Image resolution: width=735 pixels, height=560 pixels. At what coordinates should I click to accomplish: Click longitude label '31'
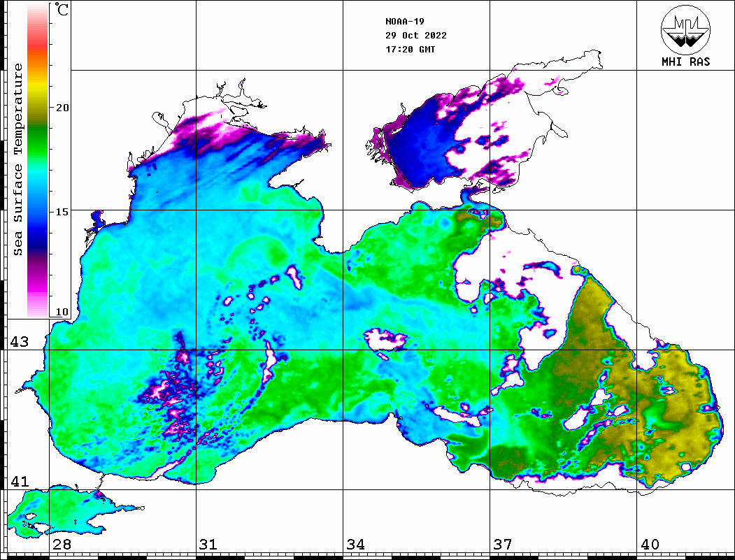point(208,544)
